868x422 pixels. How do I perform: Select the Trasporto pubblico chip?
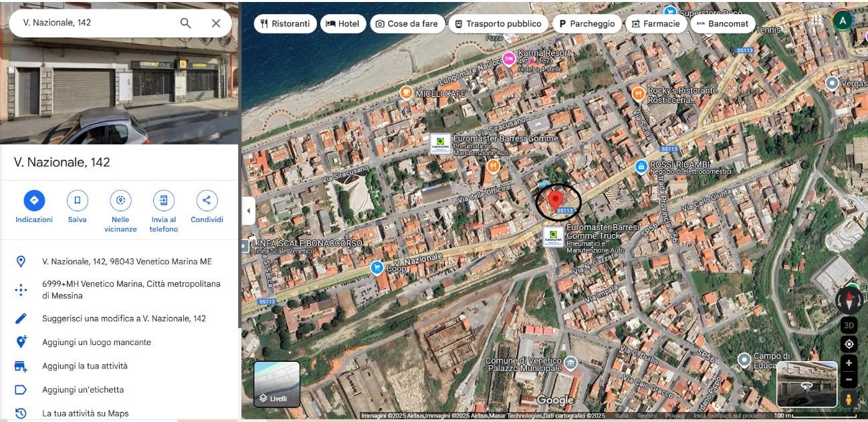498,23
